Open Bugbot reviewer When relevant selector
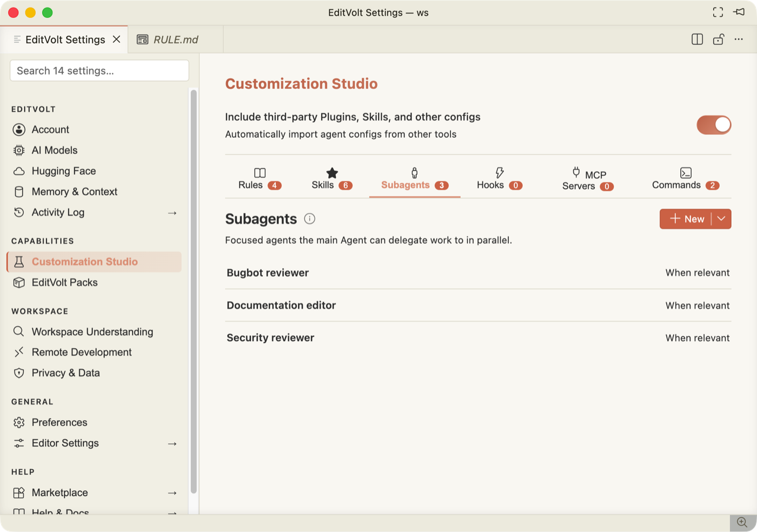This screenshot has width=757, height=532. [x=698, y=273]
